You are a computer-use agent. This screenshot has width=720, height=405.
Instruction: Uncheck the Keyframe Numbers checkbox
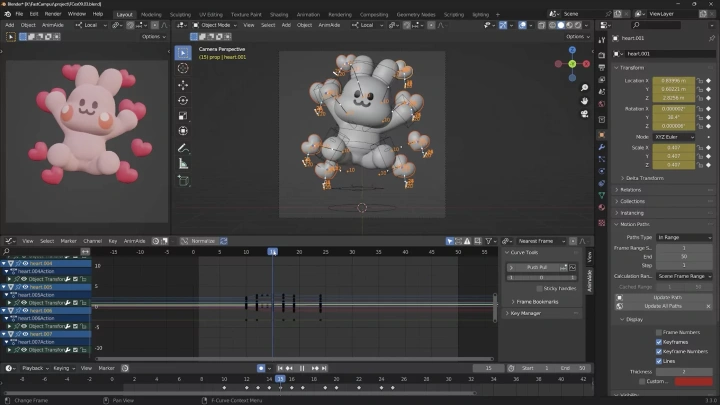659,351
